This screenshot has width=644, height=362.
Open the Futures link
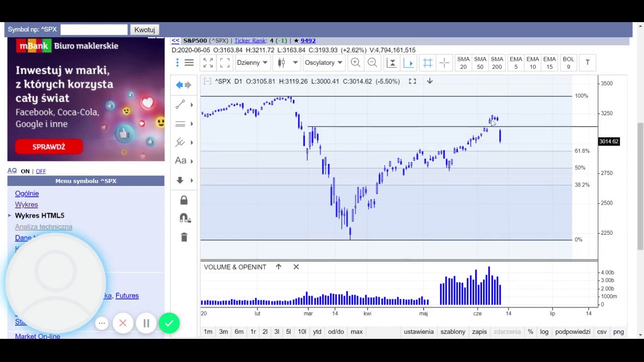[127, 296]
